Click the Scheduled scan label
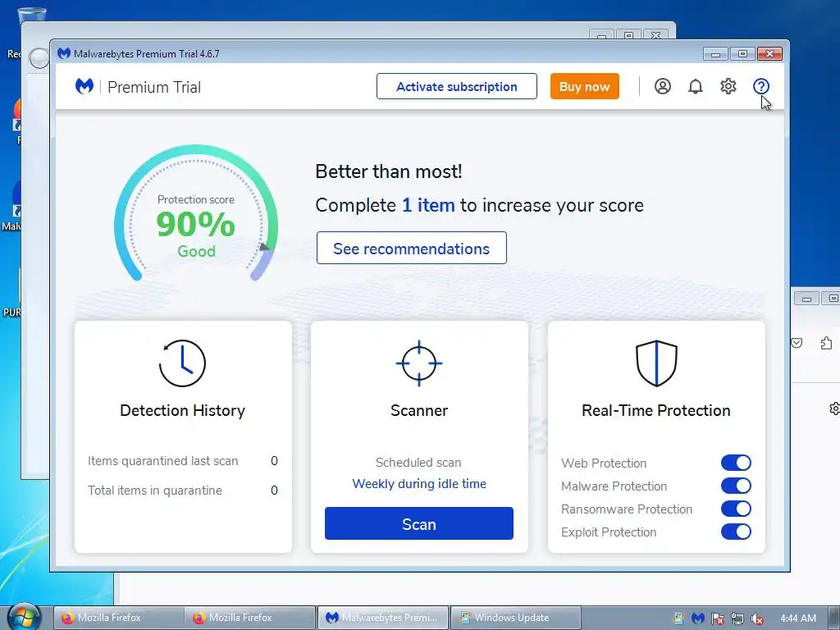This screenshot has height=630, width=840. pos(418,463)
